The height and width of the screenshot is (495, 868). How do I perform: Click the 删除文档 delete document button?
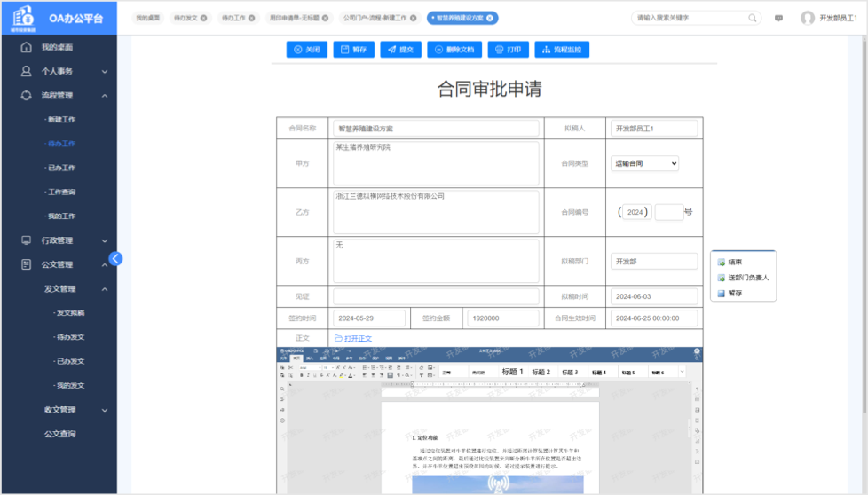(x=454, y=50)
